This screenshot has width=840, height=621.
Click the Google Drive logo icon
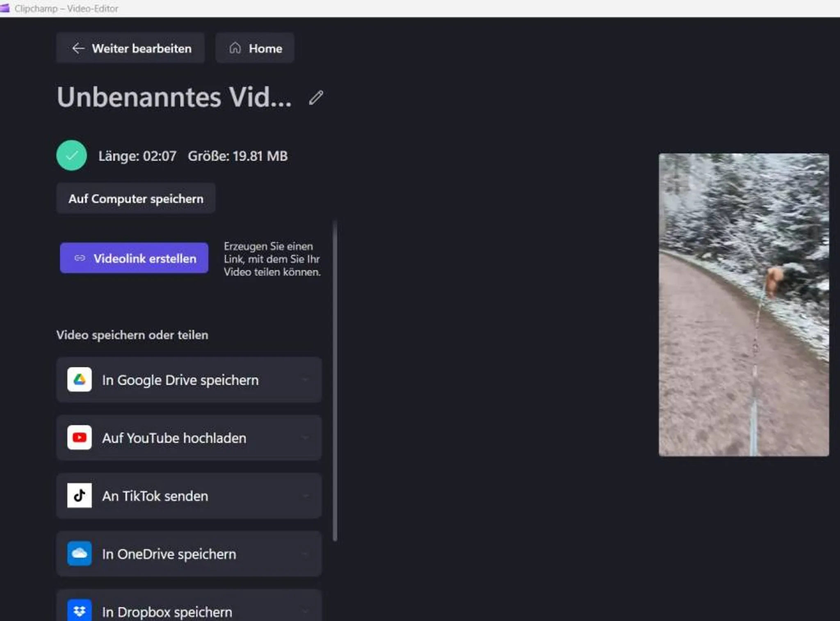coord(80,380)
